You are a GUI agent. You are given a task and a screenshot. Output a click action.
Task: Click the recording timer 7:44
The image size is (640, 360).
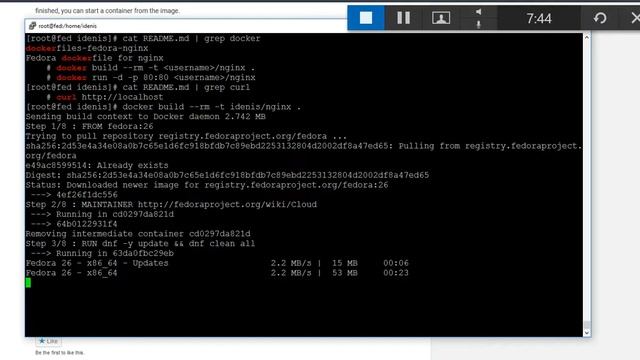[x=538, y=18]
